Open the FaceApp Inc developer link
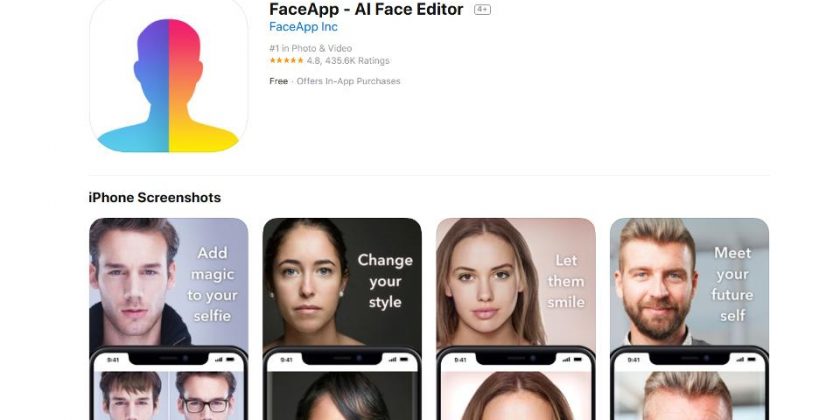Image resolution: width=840 pixels, height=420 pixels. tap(303, 27)
